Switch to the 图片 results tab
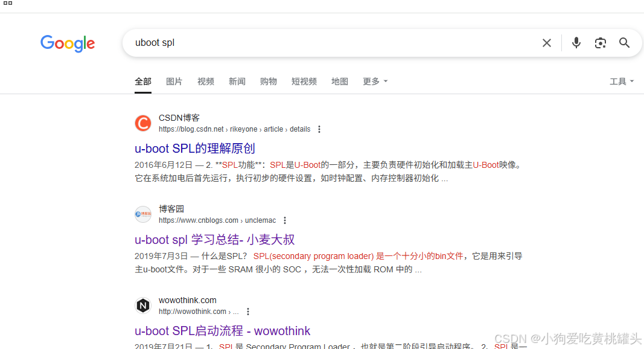This screenshot has width=644, height=349. point(174,81)
